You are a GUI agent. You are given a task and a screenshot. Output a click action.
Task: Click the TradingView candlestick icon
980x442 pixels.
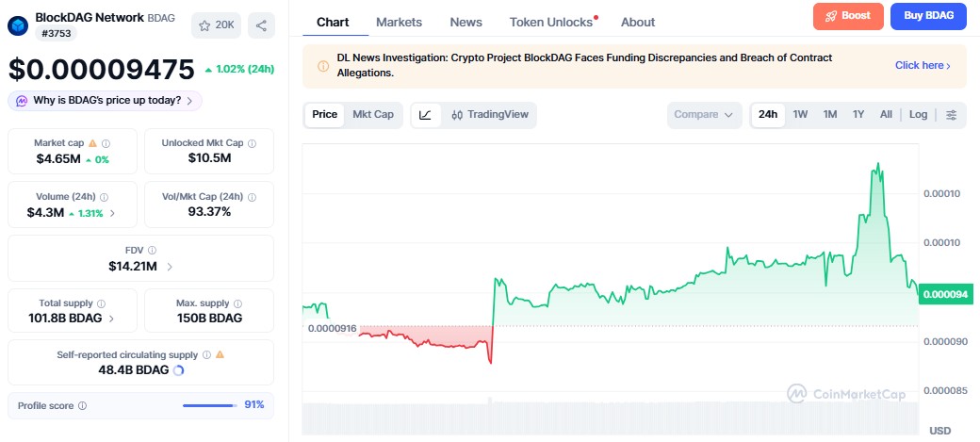[457, 115]
